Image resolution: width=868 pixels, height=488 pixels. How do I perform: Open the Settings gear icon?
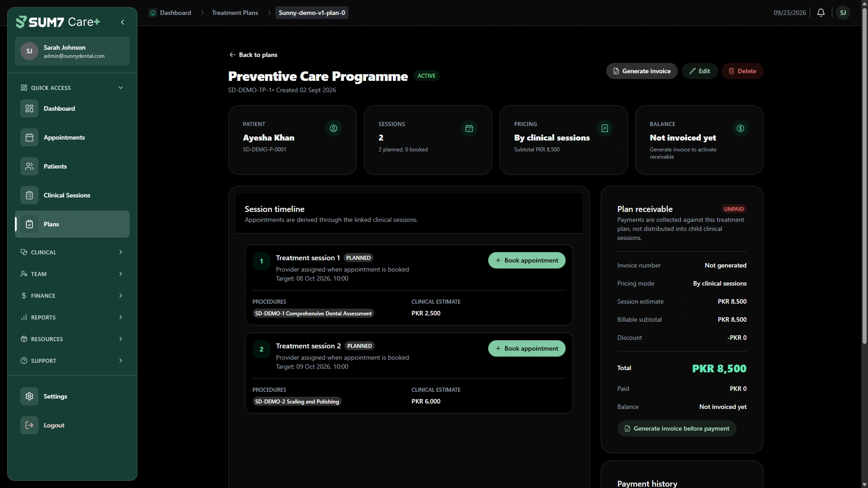29,396
